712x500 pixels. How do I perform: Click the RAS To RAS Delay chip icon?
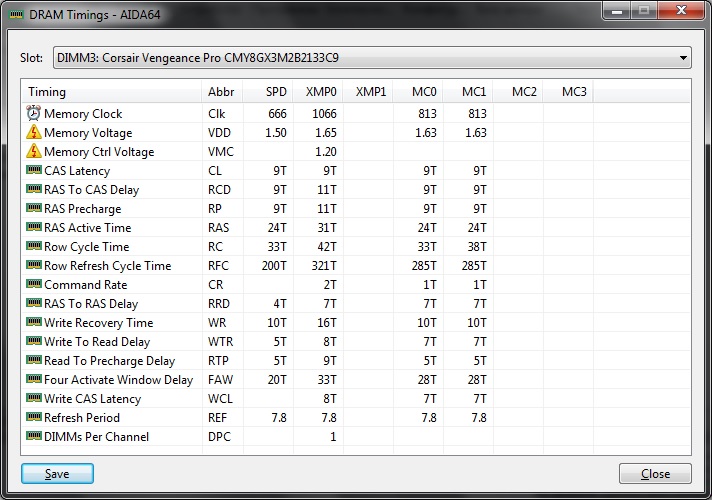[34, 303]
